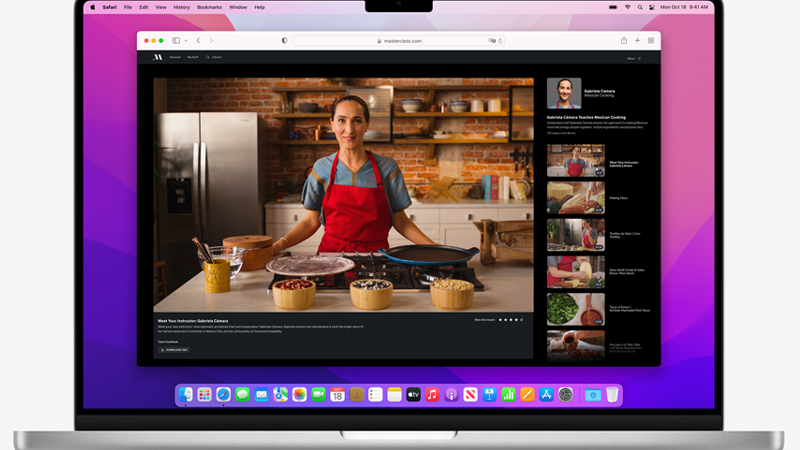This screenshot has width=800, height=450.
Task: Click 'Gabriela Cámara Teaches Mexican Cooking' heading
Action: (586, 117)
